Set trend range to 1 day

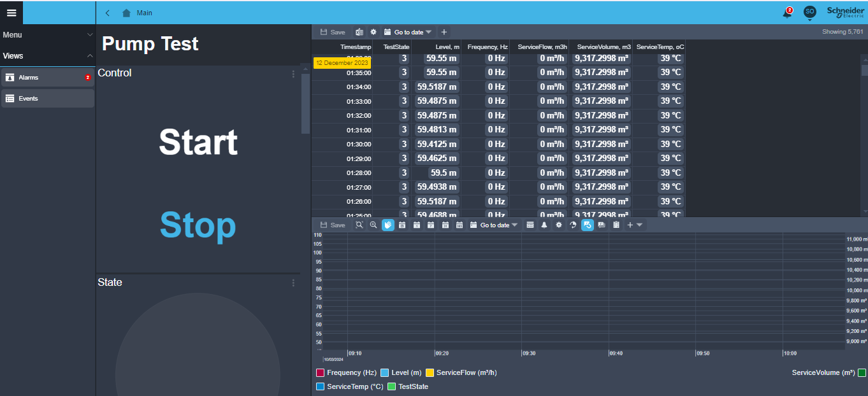click(416, 225)
